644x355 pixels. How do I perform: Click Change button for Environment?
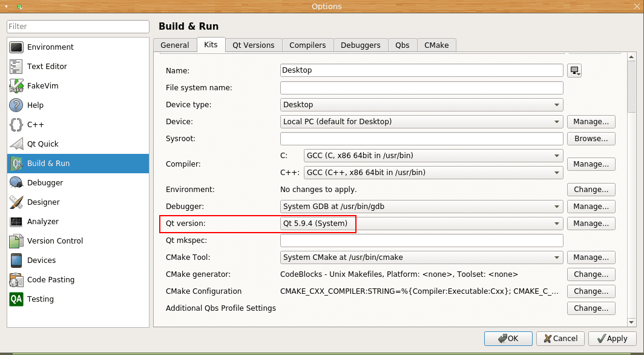pyautogui.click(x=591, y=190)
